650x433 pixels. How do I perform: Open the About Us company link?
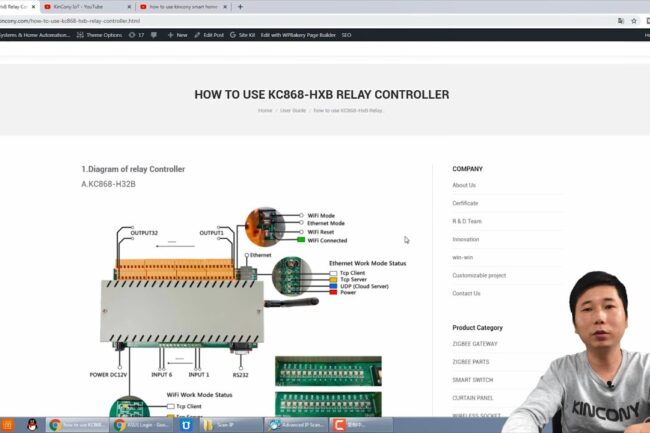click(464, 185)
